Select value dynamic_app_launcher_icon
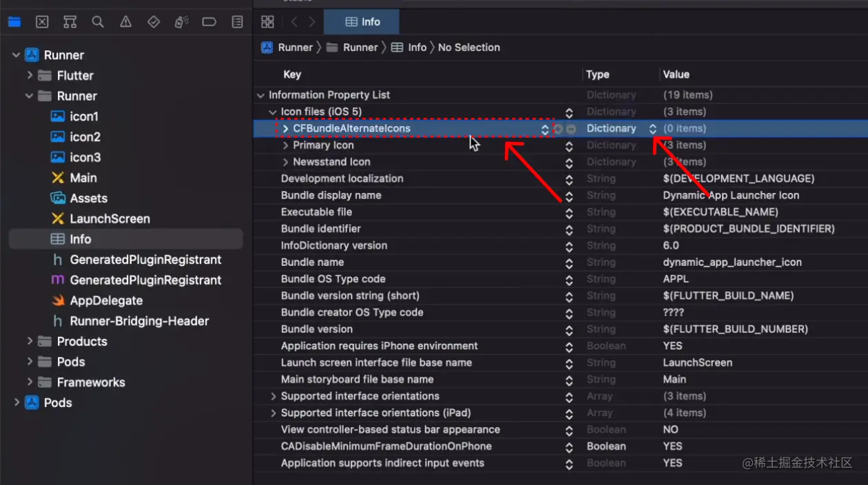Image resolution: width=868 pixels, height=485 pixels. [732, 262]
